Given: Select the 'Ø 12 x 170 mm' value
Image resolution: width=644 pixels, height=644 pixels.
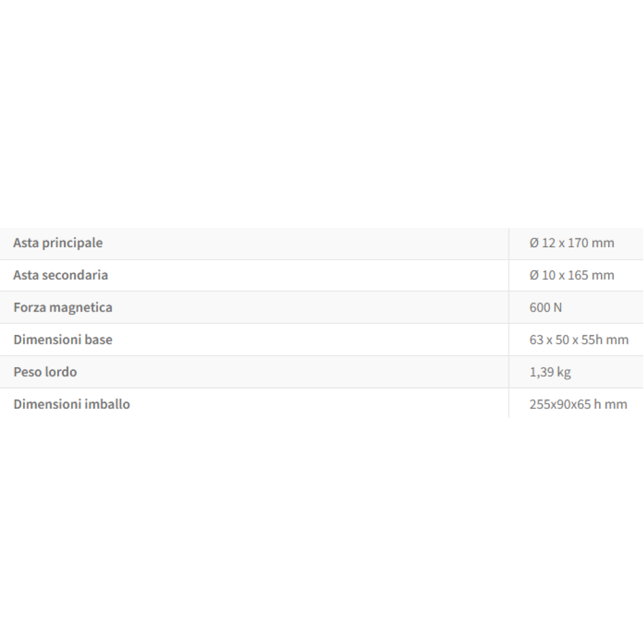Looking at the screenshot, I should 571,243.
